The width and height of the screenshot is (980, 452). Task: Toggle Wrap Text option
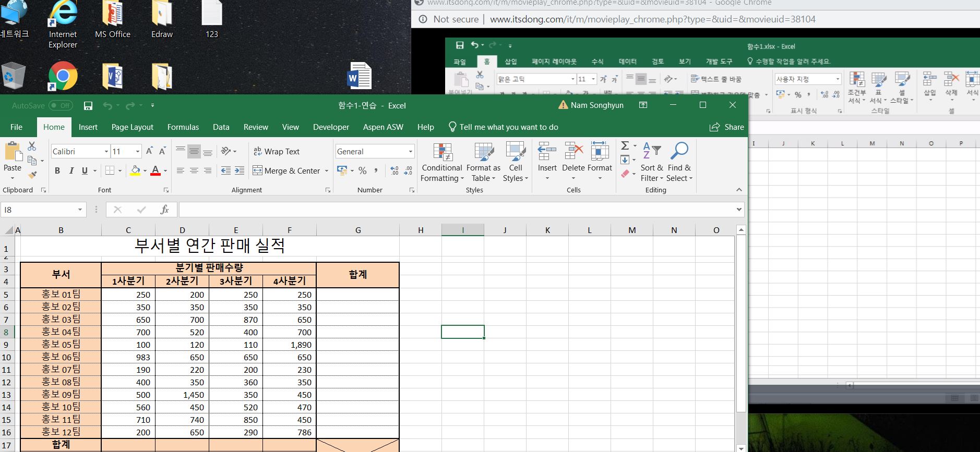coord(277,152)
